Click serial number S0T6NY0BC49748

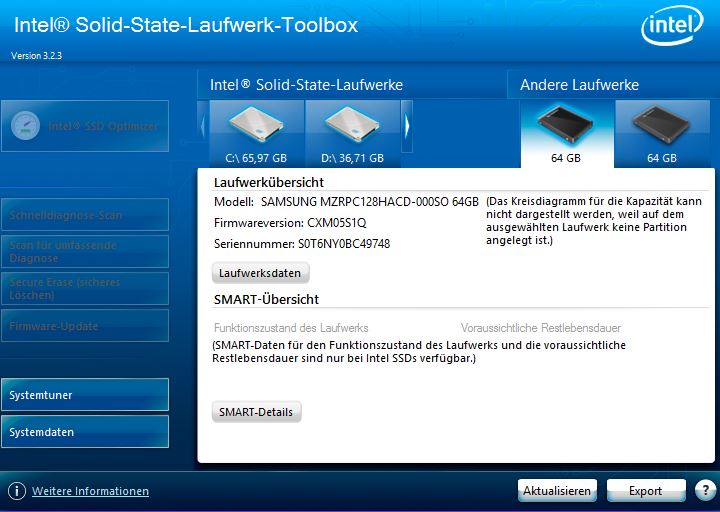coord(344,243)
